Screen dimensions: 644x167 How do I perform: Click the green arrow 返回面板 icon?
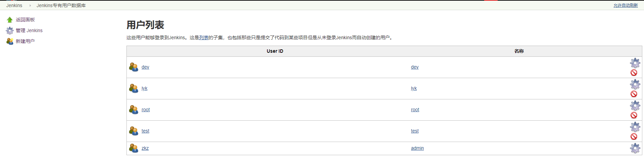(x=10, y=20)
